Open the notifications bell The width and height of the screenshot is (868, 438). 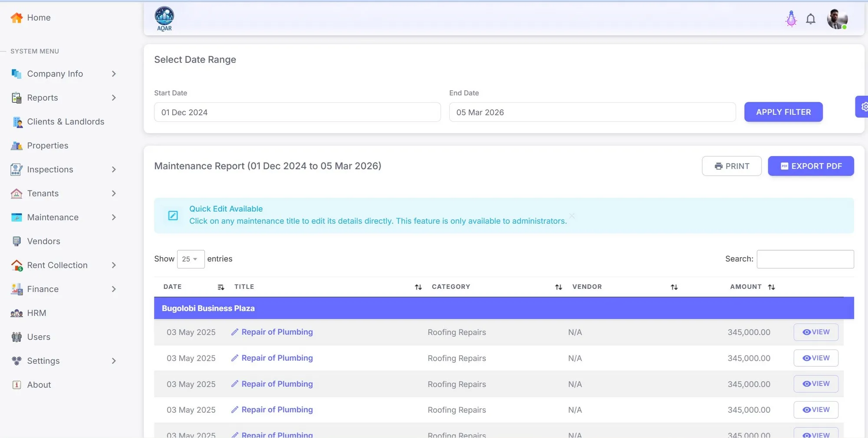[810, 19]
